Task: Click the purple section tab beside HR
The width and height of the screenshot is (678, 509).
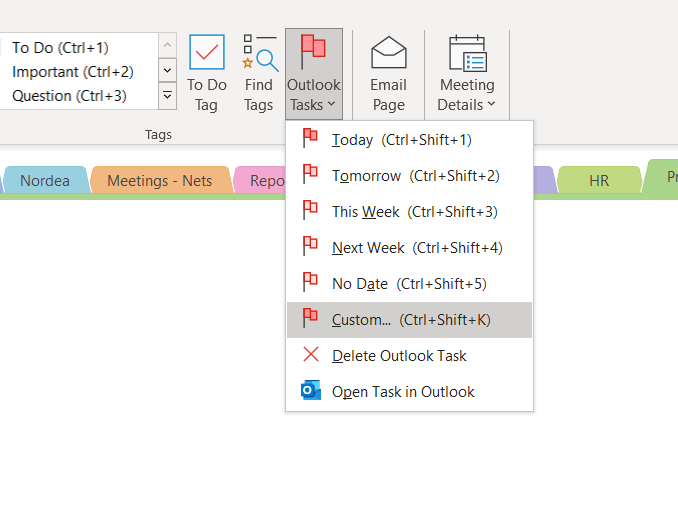Action: point(543,179)
